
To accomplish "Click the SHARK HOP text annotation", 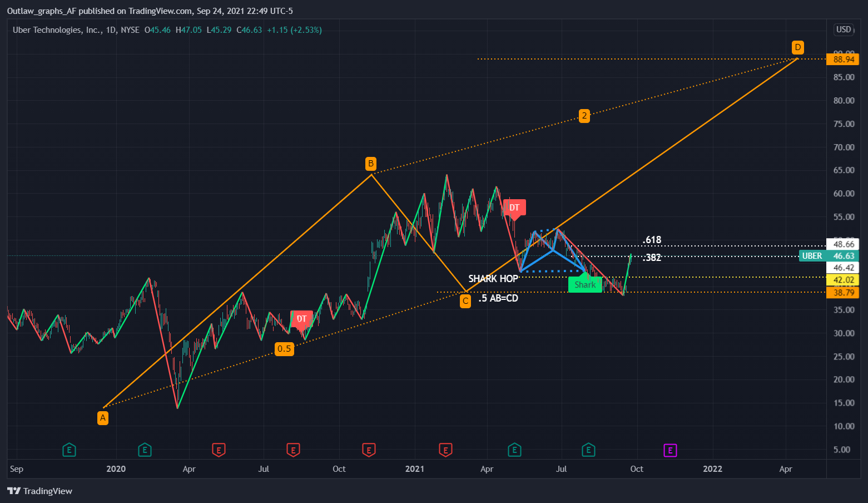I will (x=493, y=279).
